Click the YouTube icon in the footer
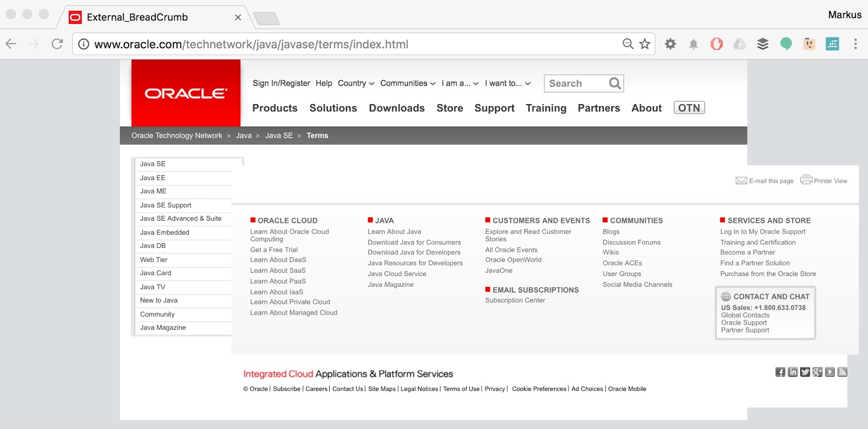This screenshot has width=868, height=429. pyautogui.click(x=829, y=372)
